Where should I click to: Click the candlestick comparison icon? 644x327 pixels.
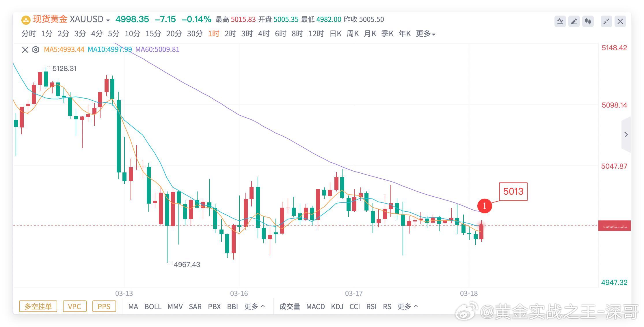point(588,21)
